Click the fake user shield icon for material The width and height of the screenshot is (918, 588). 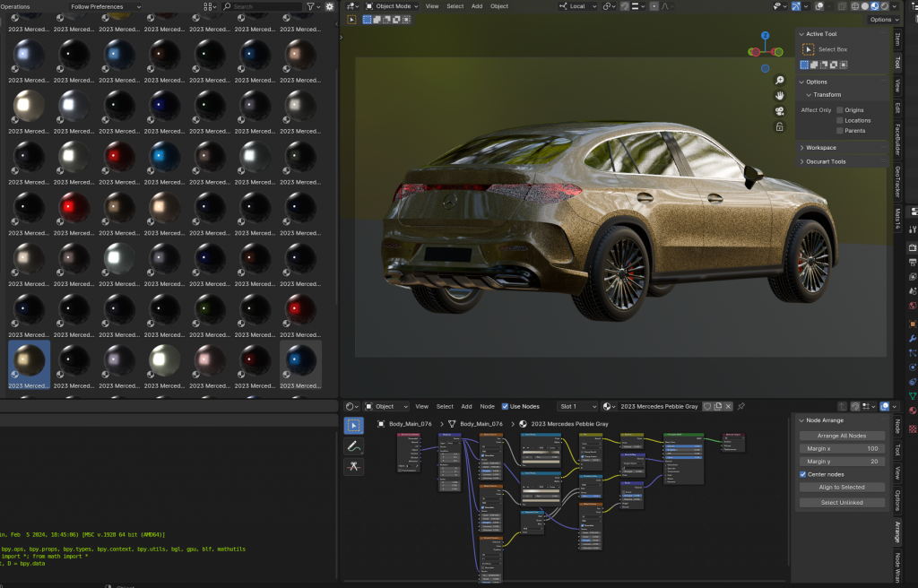pyautogui.click(x=706, y=406)
